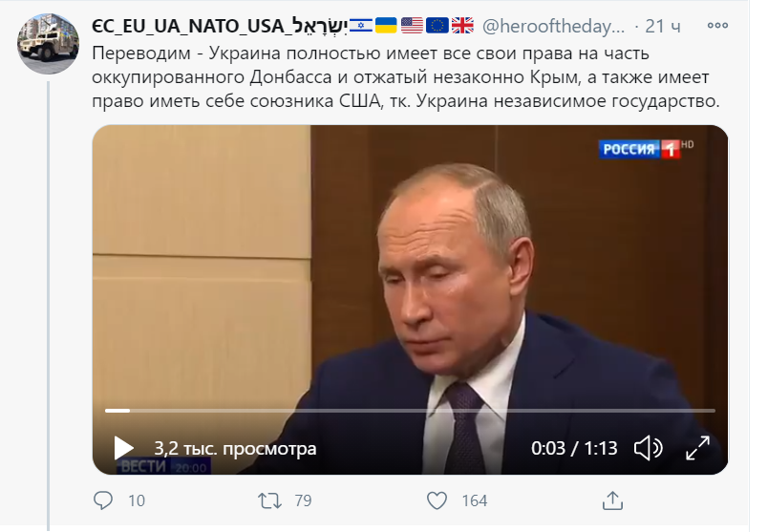Screen dimensions: 768x532
Task: Play the embedded video
Action: pos(123,448)
